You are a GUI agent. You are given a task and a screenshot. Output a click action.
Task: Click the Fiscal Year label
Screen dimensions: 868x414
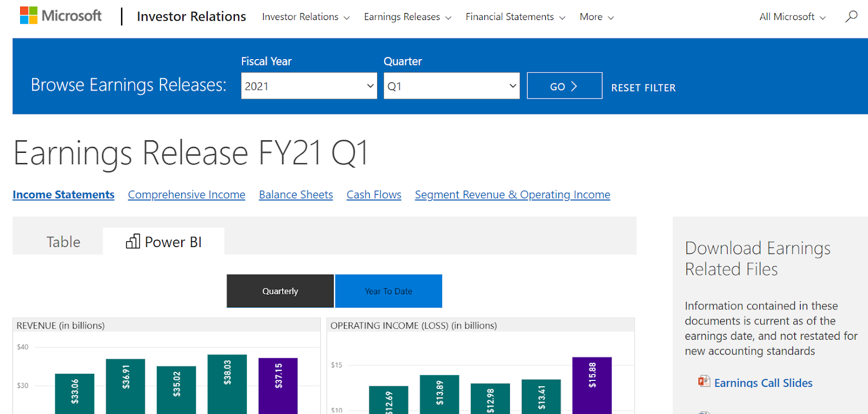point(266,61)
